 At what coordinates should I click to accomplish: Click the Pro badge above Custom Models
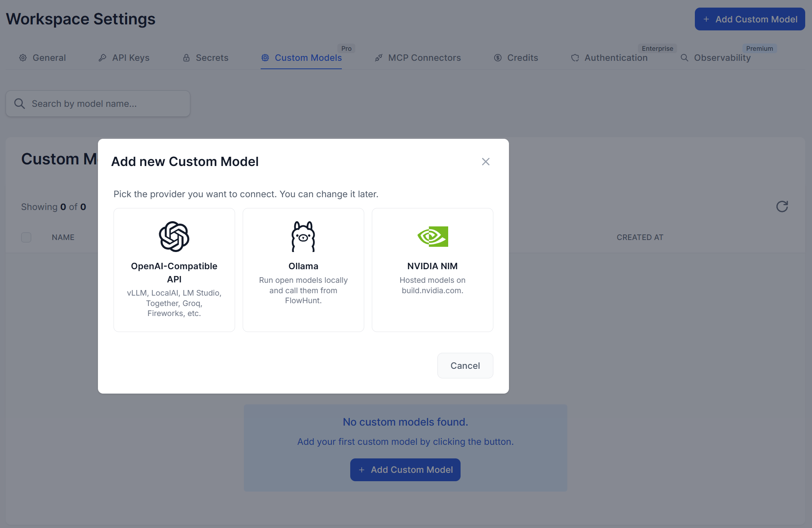(x=347, y=48)
